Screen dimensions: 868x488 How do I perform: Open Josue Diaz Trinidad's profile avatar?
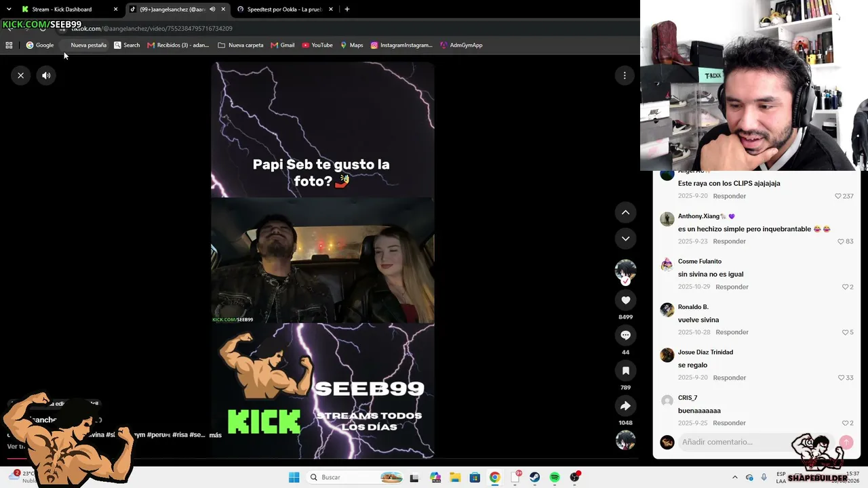pyautogui.click(x=667, y=356)
